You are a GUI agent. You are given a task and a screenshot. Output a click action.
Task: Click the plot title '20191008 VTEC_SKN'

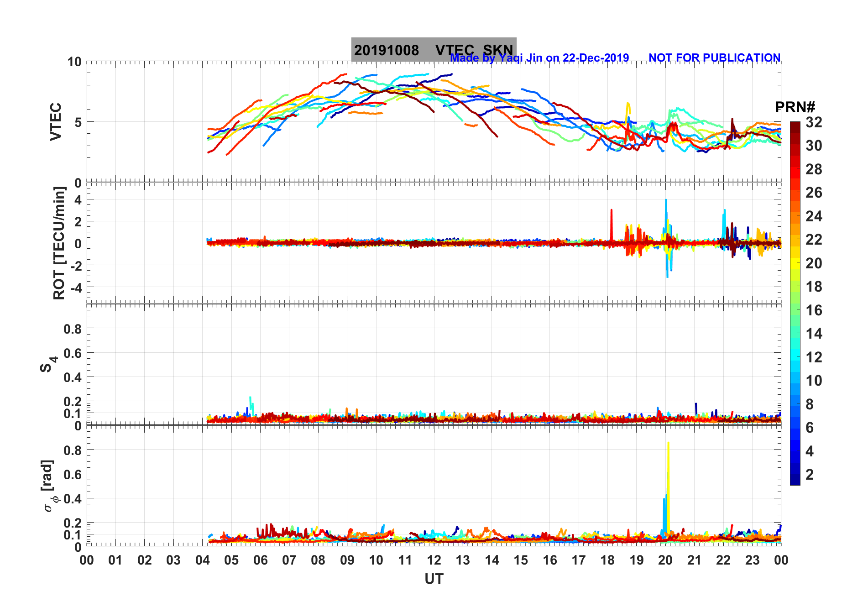[x=434, y=50]
